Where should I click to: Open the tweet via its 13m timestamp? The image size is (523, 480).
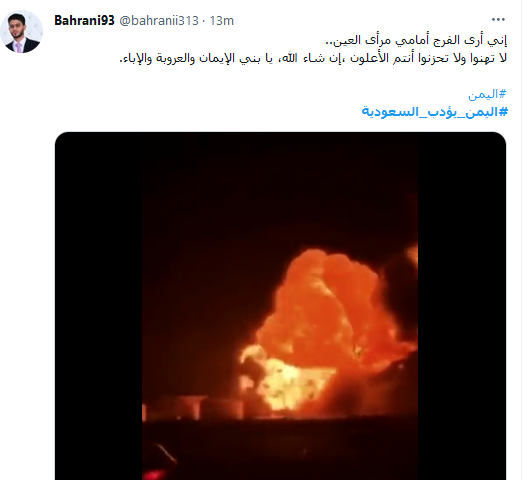tap(221, 21)
